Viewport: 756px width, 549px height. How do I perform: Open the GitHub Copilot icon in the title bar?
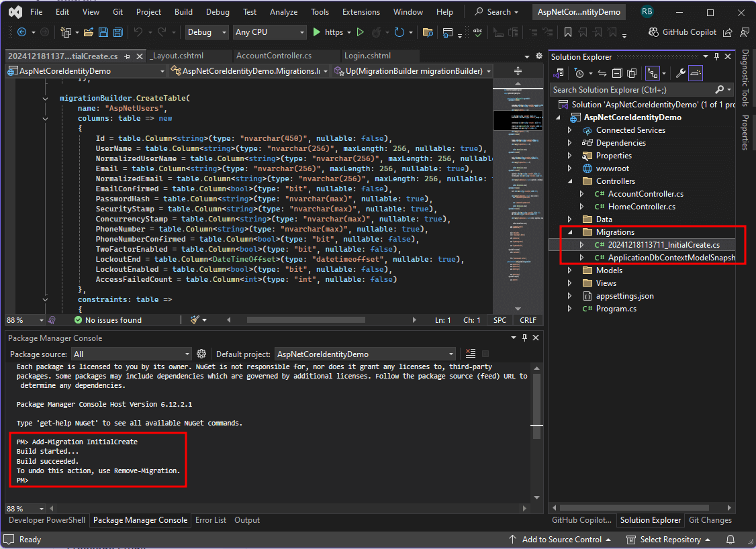coord(653,32)
